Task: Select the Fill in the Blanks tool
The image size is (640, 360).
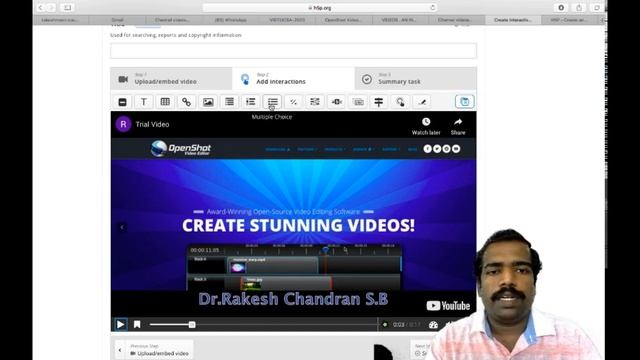Action: 315,102
